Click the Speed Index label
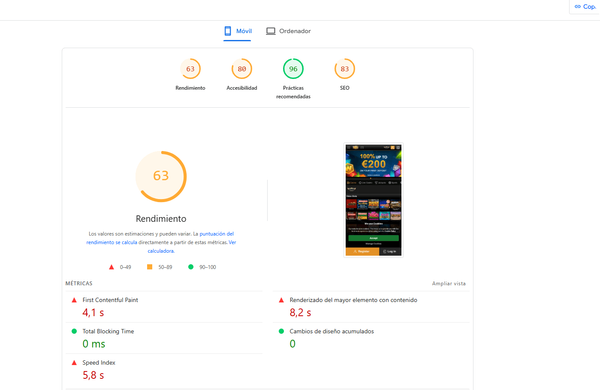This screenshot has width=600, height=390. click(99, 362)
